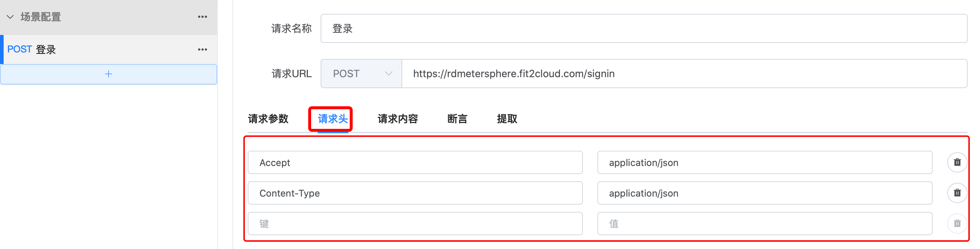Click the 请求名称 input field
This screenshot has height=249, width=980.
(x=644, y=28)
